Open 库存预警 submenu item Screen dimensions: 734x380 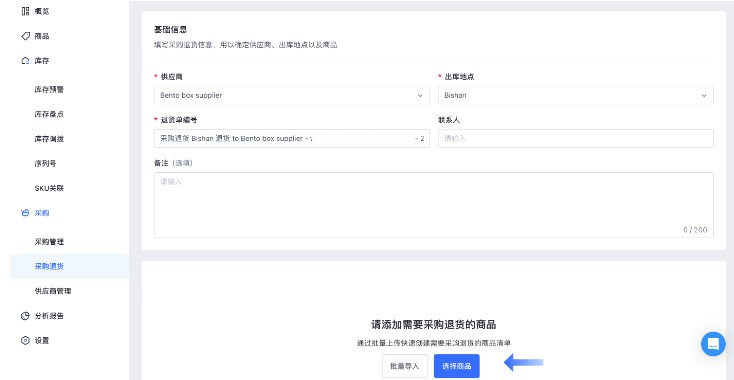coord(49,89)
